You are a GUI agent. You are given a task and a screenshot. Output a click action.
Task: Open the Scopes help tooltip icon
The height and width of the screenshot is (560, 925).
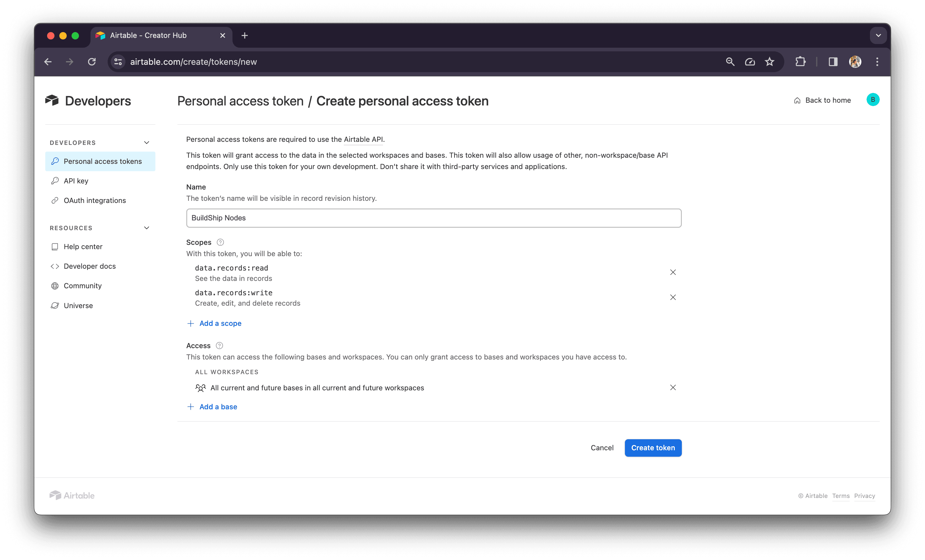pos(220,242)
